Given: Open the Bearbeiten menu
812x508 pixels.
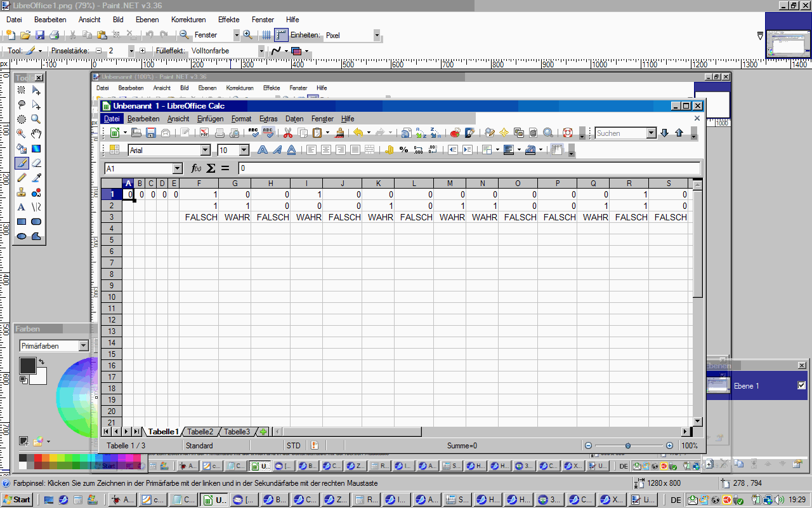Looking at the screenshot, I should 50,20.
